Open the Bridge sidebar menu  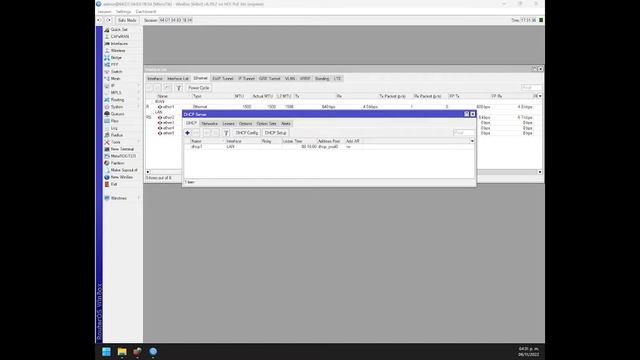[x=116, y=58]
